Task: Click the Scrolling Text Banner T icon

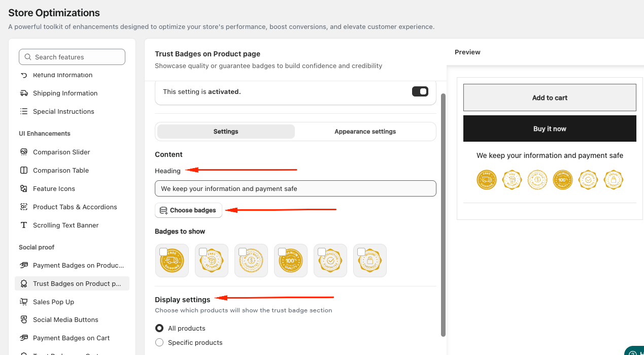Action: pos(24,225)
